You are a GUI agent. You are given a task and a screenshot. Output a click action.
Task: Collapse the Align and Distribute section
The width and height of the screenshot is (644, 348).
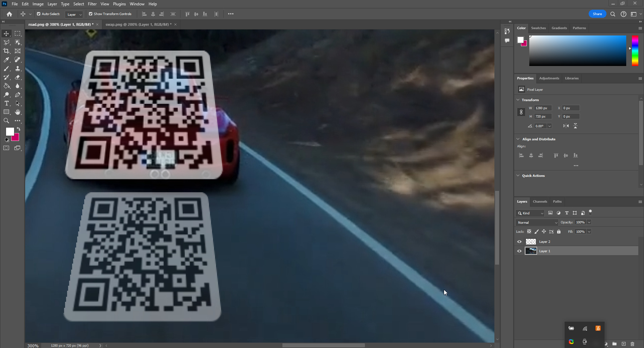click(518, 139)
